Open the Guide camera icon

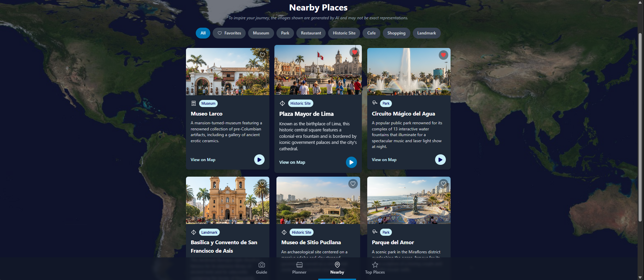(x=262, y=265)
